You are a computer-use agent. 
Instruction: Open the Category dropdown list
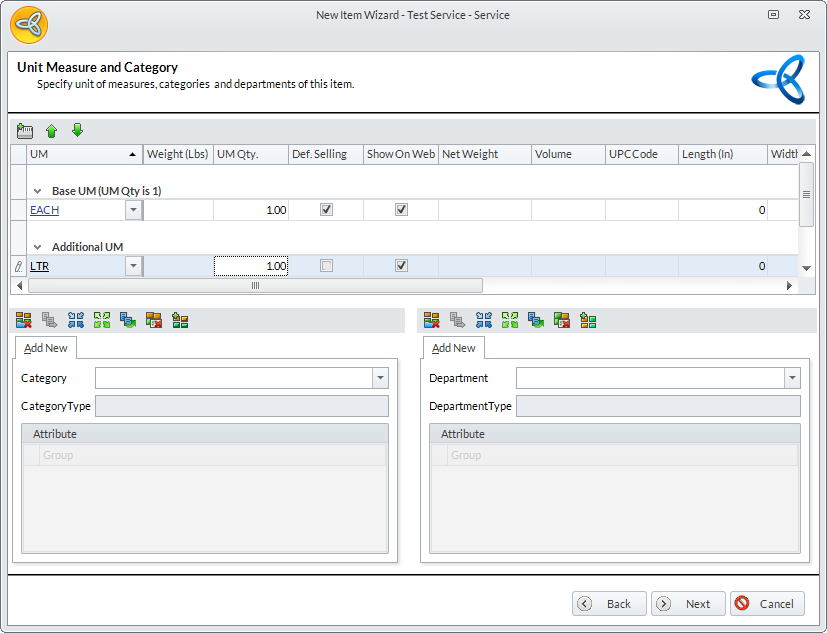[x=380, y=378]
